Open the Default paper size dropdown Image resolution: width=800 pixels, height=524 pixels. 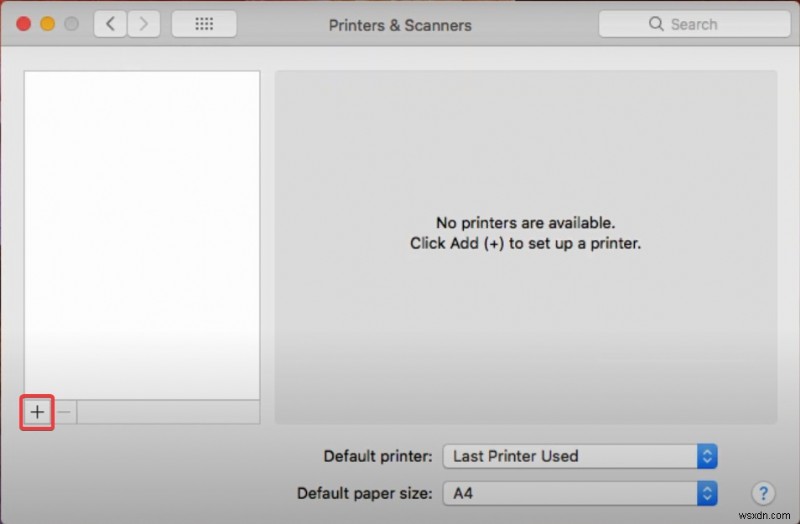579,493
